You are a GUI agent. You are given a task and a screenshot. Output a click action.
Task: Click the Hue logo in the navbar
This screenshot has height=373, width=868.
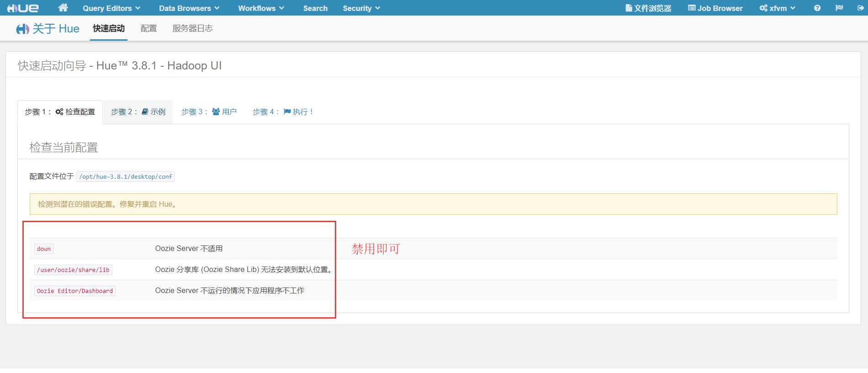pos(23,8)
